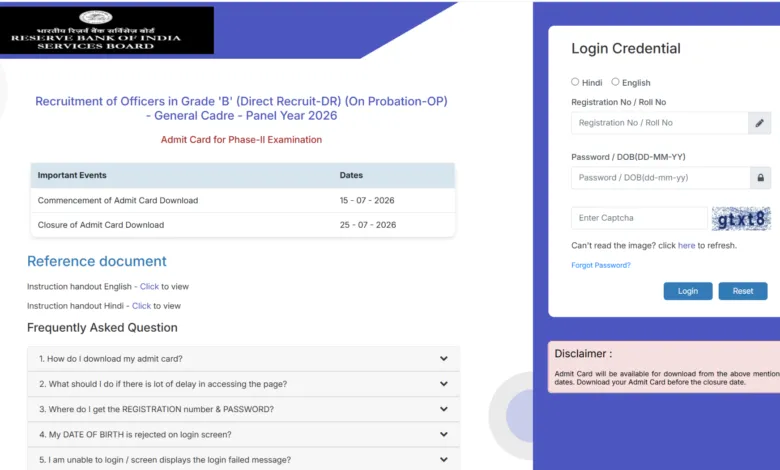Click the 'Important Events' column header
780x470 pixels.
pyautogui.click(x=72, y=175)
